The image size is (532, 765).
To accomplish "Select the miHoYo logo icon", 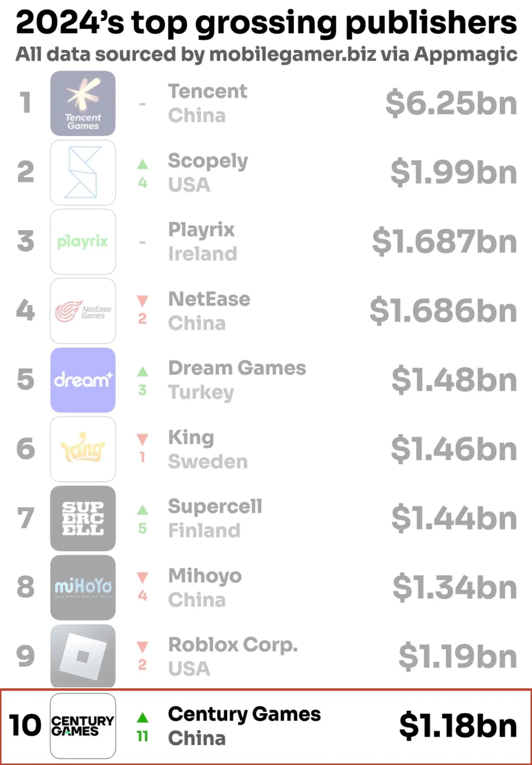I will 83,588.
